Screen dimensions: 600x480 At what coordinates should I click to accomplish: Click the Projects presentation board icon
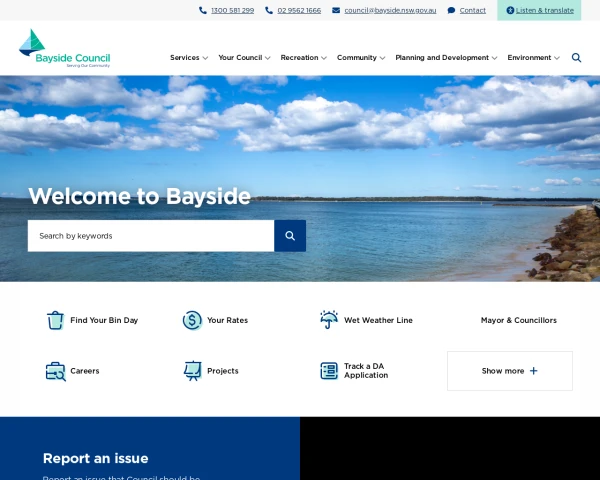tap(192, 371)
